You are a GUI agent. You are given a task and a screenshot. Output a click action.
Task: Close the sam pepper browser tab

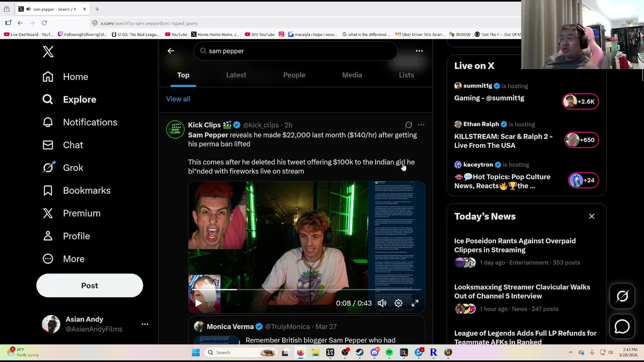click(x=85, y=9)
